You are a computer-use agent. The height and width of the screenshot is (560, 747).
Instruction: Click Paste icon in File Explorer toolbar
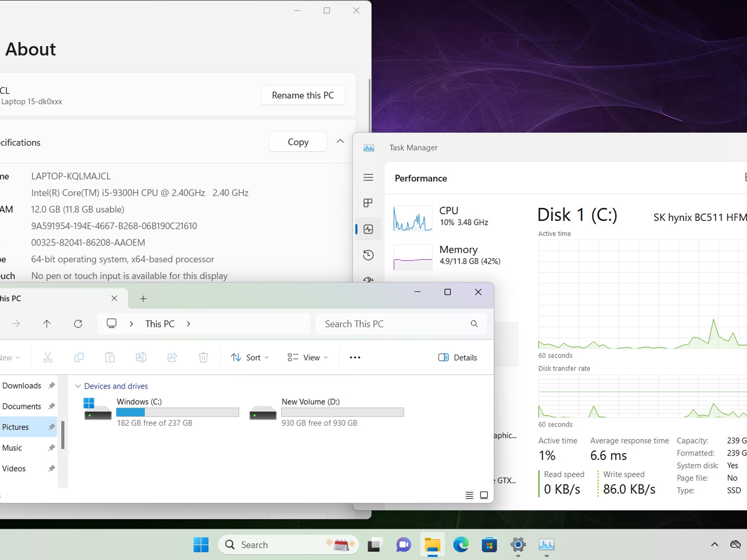click(110, 357)
